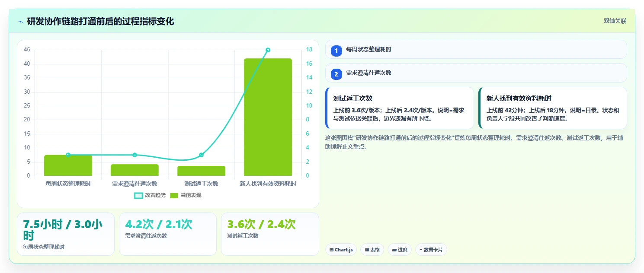
Task: Open the 测试返工次数 detail card
Action: [400, 108]
